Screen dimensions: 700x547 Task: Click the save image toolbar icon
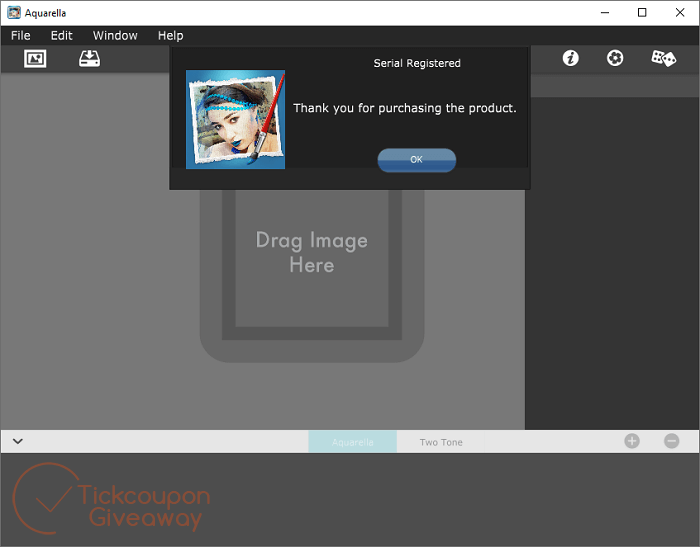[89, 58]
